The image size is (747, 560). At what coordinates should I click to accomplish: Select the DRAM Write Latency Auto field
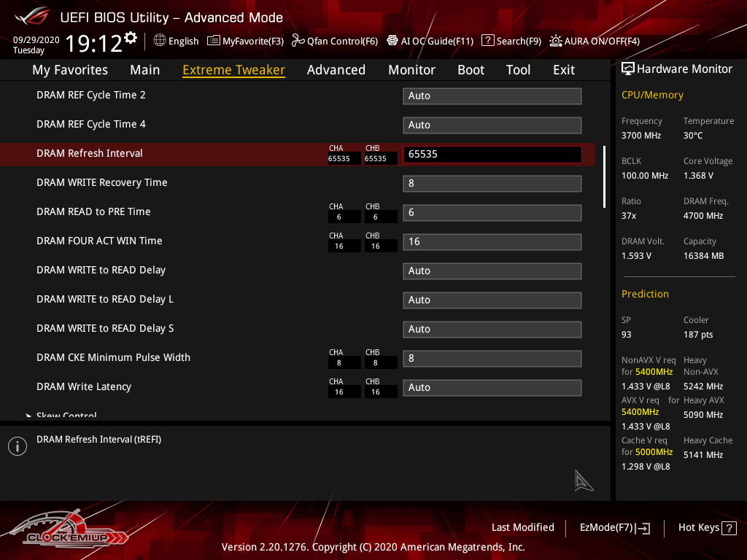[x=492, y=387]
